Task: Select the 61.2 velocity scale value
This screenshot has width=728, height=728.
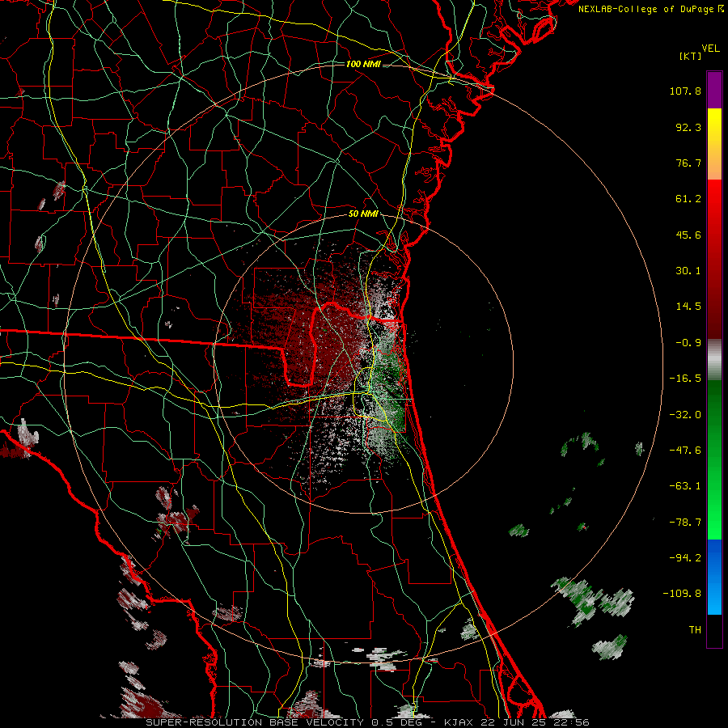Action: tap(688, 199)
